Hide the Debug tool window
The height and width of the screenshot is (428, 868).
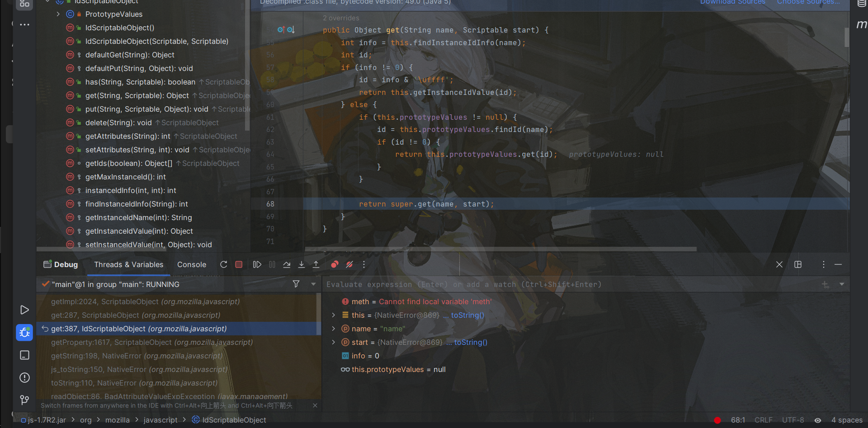pyautogui.click(x=838, y=264)
